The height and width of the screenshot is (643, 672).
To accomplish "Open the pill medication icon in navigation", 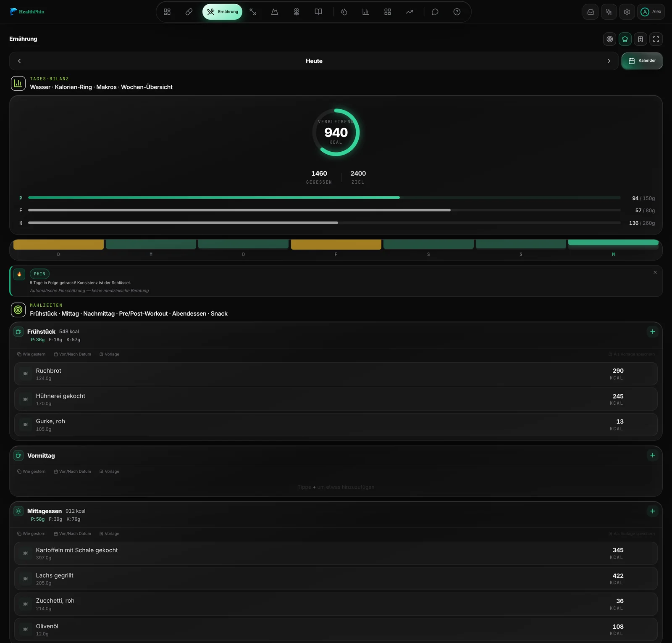I will point(189,12).
